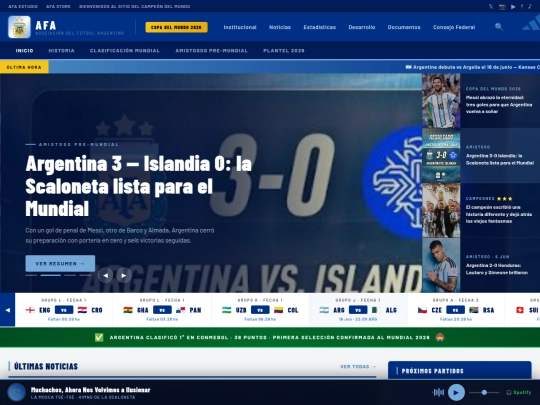Open Messi abrazó la eternidad story
Viewport: 540px width, 405px height.
point(499,104)
